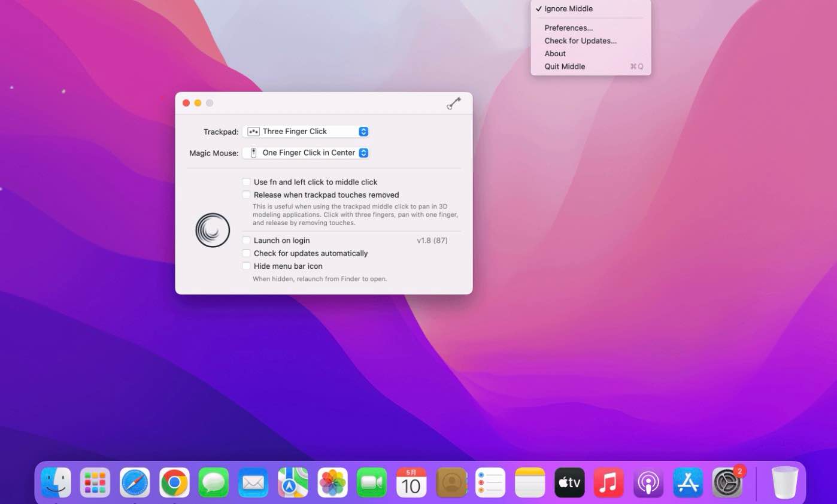The height and width of the screenshot is (504, 837).
Task: Expand the Trackpad gesture dropdown
Action: (306, 132)
